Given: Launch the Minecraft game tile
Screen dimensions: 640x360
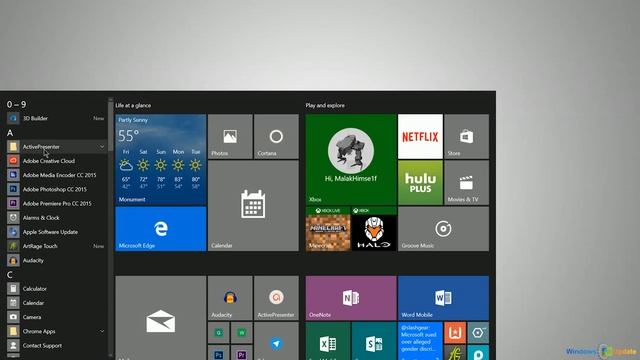Looking at the screenshot, I should (328, 229).
